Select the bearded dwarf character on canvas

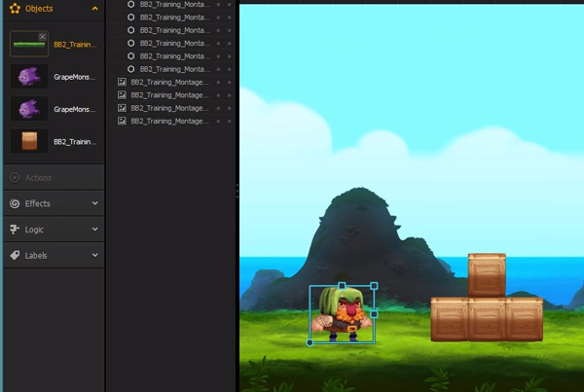tap(342, 314)
